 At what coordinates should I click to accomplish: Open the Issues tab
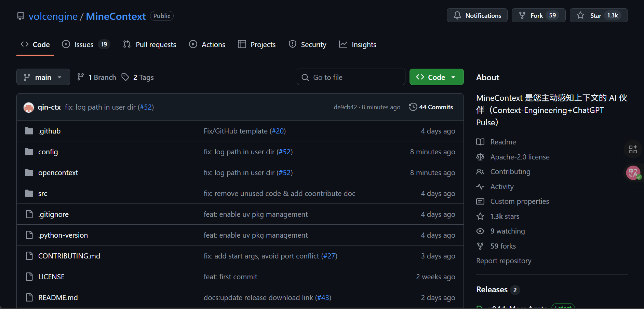point(85,44)
